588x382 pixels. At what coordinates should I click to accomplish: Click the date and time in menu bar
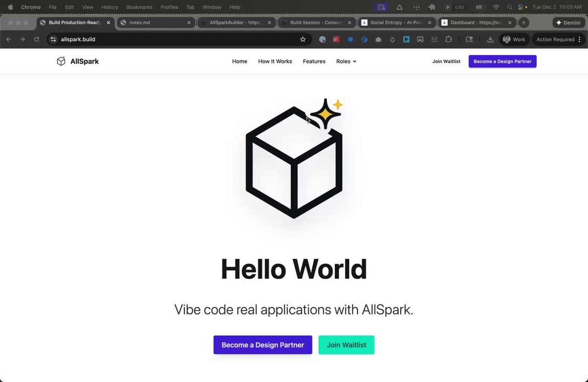click(557, 7)
